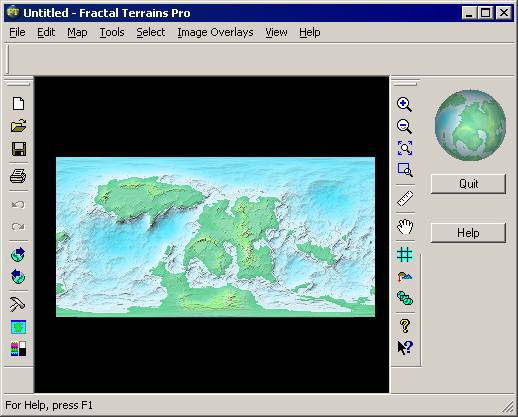This screenshot has width=518, height=417.
Task: Click the globe preview thumbnail
Action: (470, 125)
